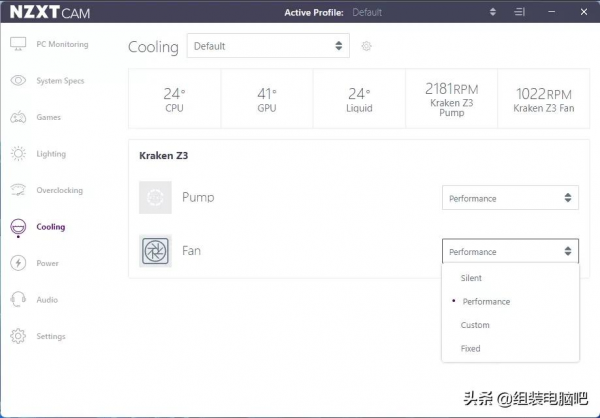Open the Pump Performance mode dropdown

point(510,198)
